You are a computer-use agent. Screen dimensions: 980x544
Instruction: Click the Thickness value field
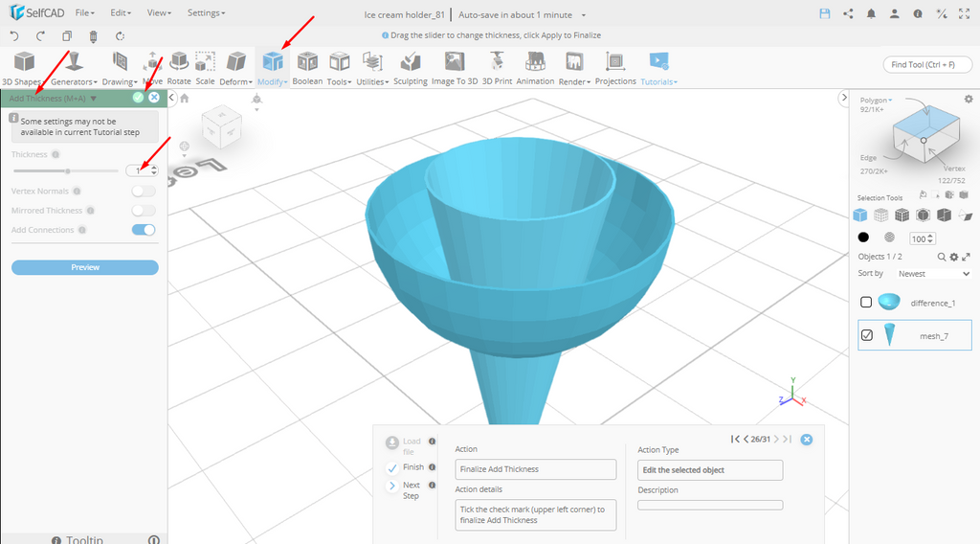point(138,170)
